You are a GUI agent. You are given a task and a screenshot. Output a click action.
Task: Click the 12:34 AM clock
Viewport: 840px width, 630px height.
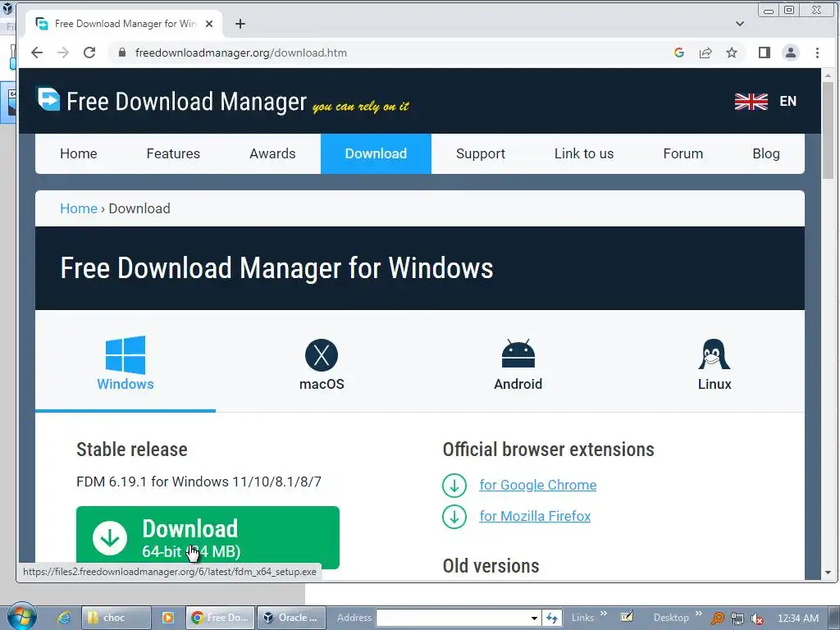[797, 619]
